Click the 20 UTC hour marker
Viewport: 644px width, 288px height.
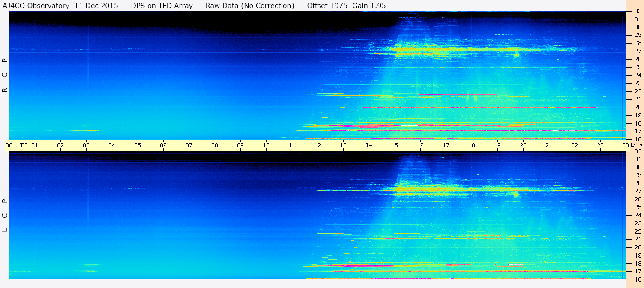pyautogui.click(x=523, y=145)
